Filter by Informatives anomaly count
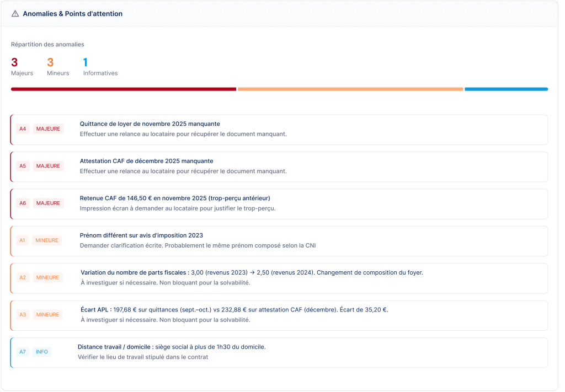 pos(100,67)
